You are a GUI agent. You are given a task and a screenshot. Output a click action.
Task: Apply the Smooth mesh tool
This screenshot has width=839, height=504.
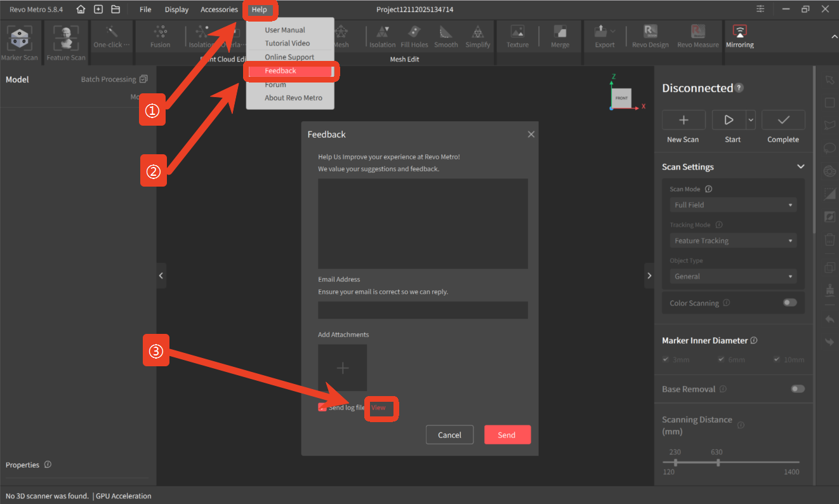click(446, 36)
